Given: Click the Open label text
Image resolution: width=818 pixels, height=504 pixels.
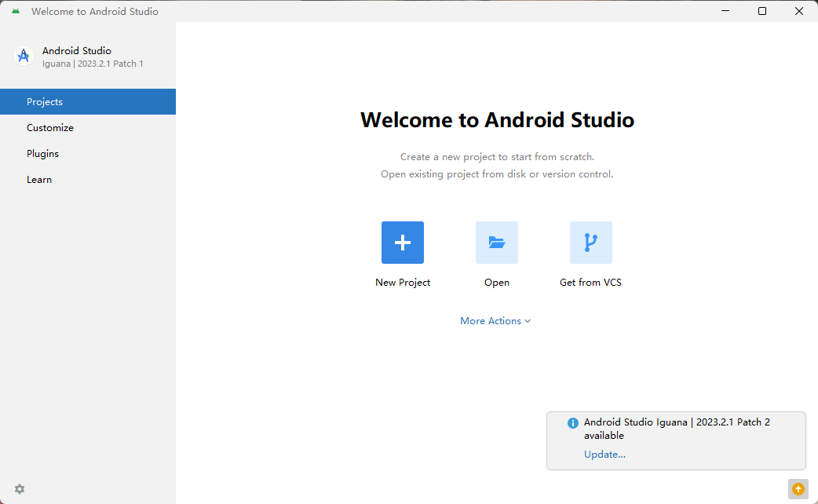Looking at the screenshot, I should point(497,283).
